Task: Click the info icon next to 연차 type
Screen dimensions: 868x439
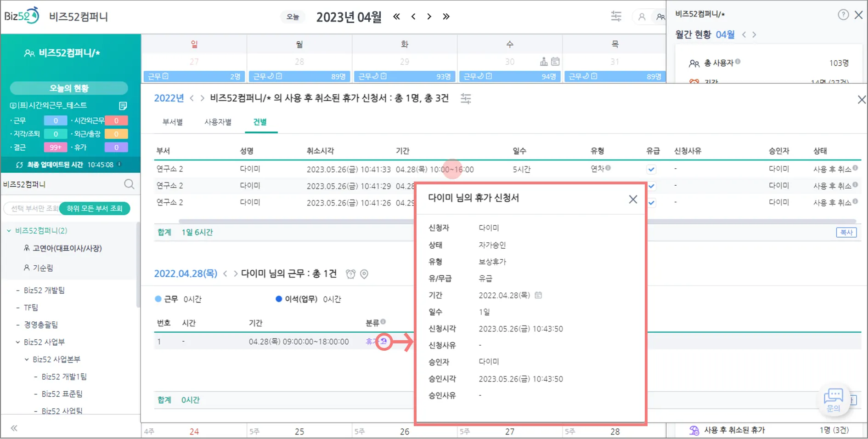Action: point(608,168)
